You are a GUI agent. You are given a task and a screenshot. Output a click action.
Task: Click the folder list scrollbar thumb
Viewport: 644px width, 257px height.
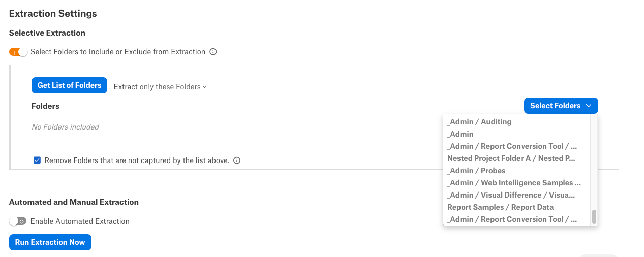coord(594,217)
